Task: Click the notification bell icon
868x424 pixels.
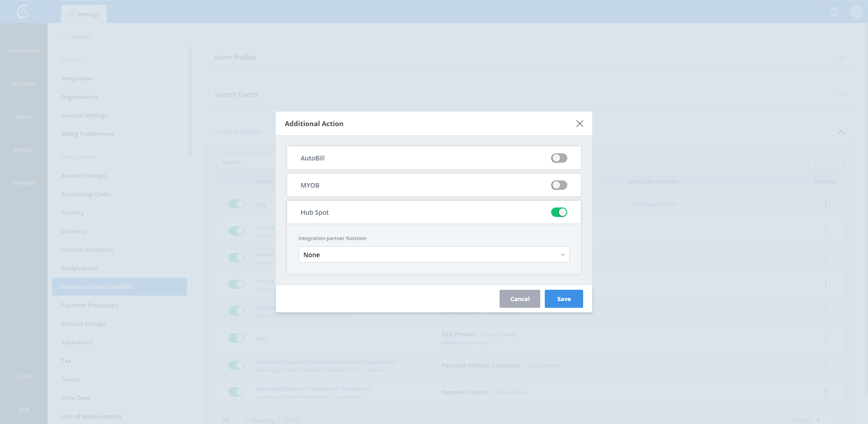Action: 834,12
